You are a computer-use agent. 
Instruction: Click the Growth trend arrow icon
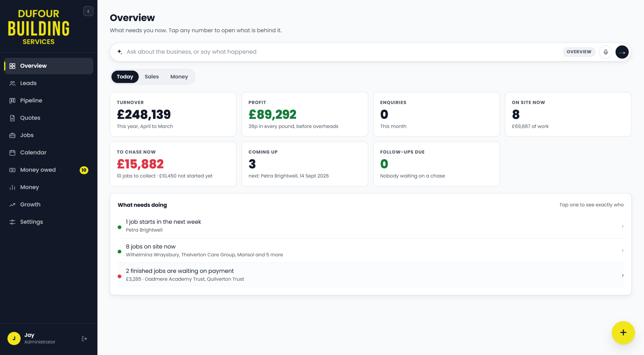12,205
